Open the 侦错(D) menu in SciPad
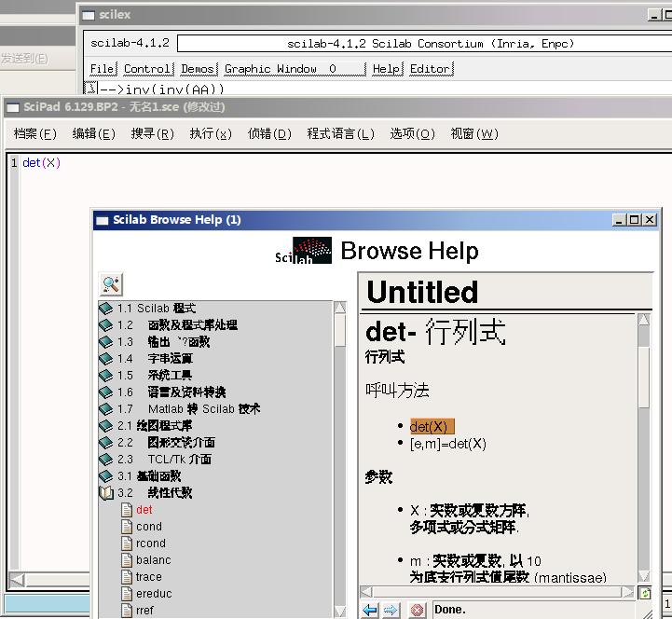672x619 pixels. pyautogui.click(x=269, y=133)
